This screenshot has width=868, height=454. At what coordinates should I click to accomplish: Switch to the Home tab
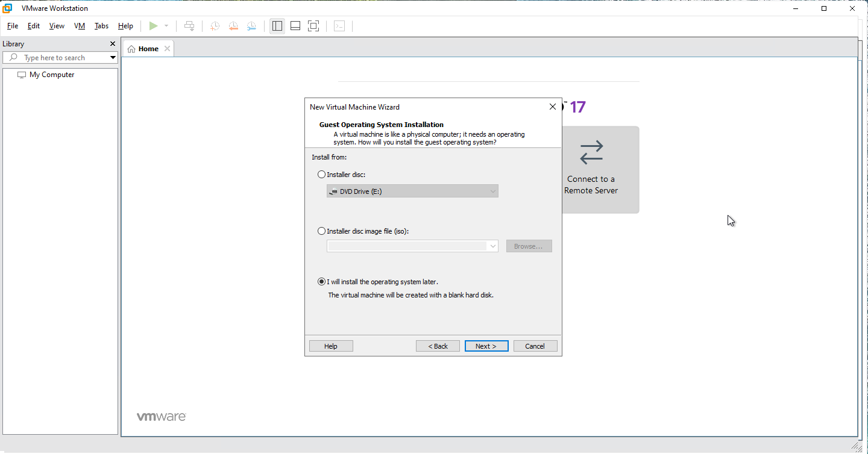(148, 49)
